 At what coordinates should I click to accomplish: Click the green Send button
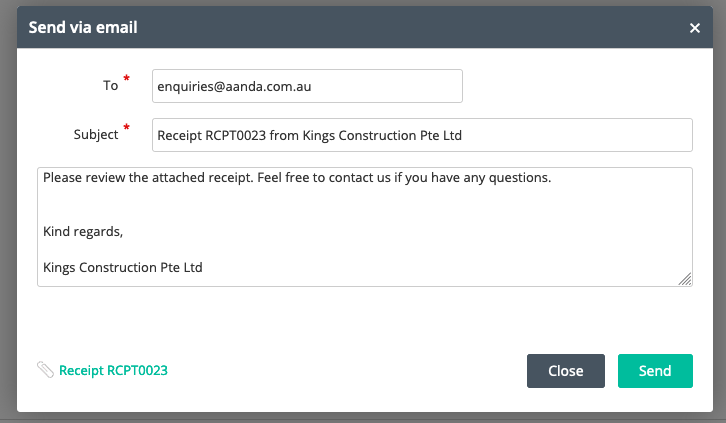tap(655, 371)
